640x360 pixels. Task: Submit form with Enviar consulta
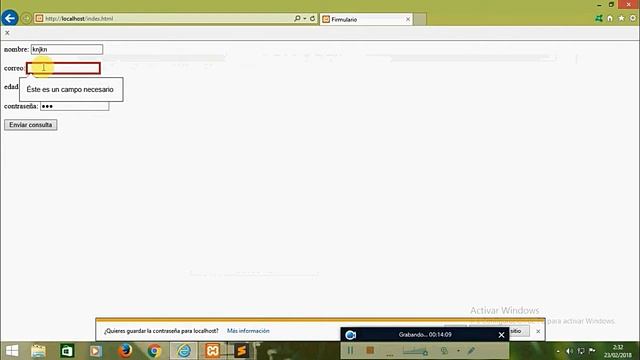pyautogui.click(x=31, y=125)
